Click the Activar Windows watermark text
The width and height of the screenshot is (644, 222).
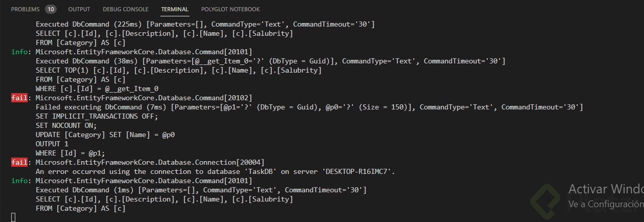coord(606,189)
